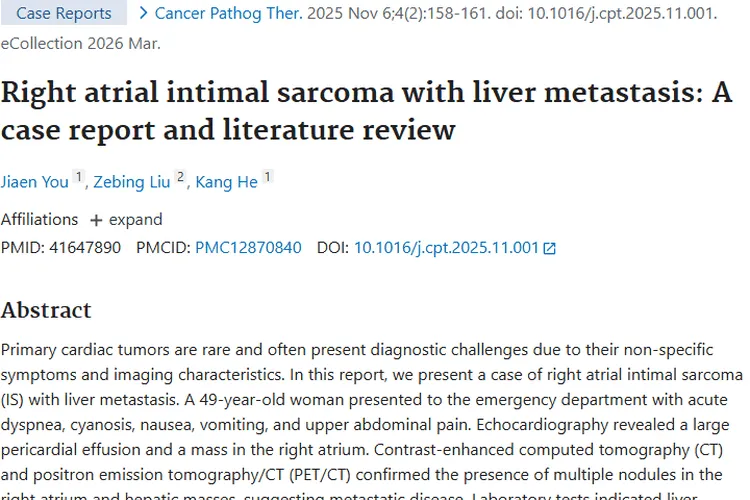Image resolution: width=750 pixels, height=500 pixels.
Task: Click the plus icon next to expand
Action: click(96, 220)
